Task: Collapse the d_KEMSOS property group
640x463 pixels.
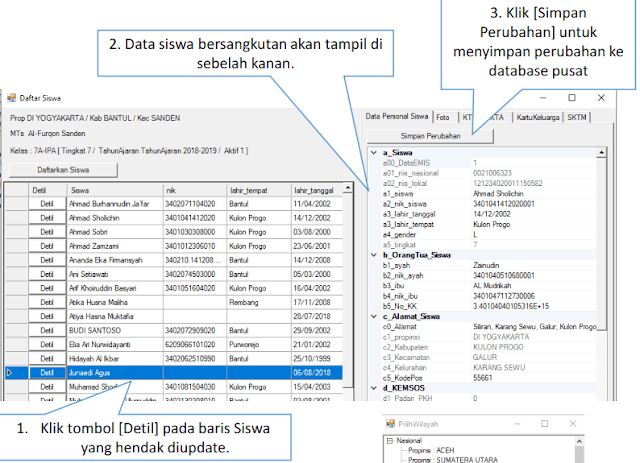Action: (373, 388)
